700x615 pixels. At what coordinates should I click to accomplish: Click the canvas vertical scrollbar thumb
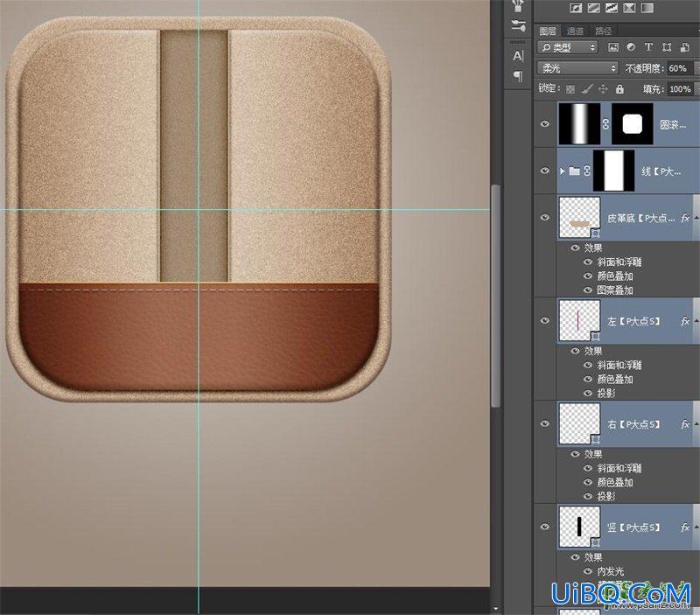[495, 296]
